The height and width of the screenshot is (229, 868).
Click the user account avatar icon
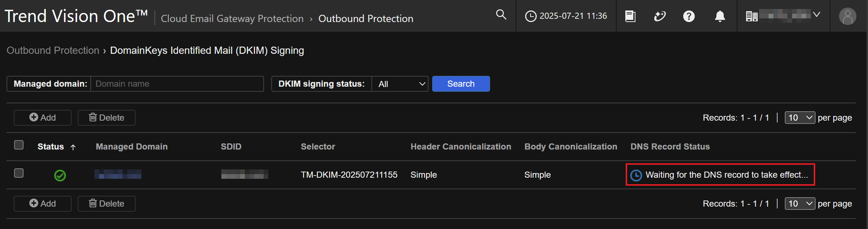847,16
